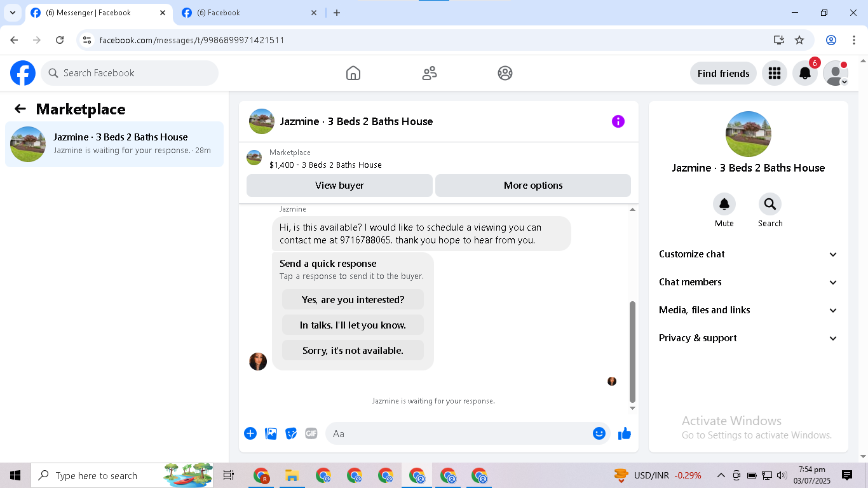Open Chrome profile icon

(x=831, y=40)
